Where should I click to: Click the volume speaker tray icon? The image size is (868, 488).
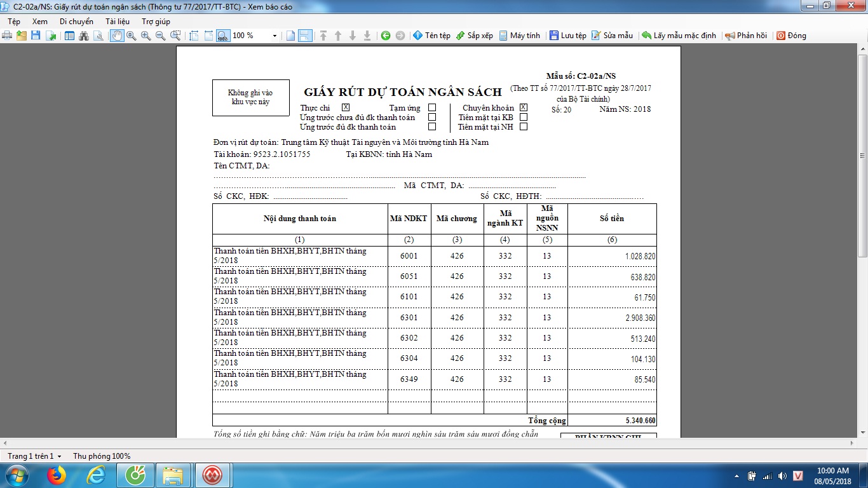click(x=782, y=476)
